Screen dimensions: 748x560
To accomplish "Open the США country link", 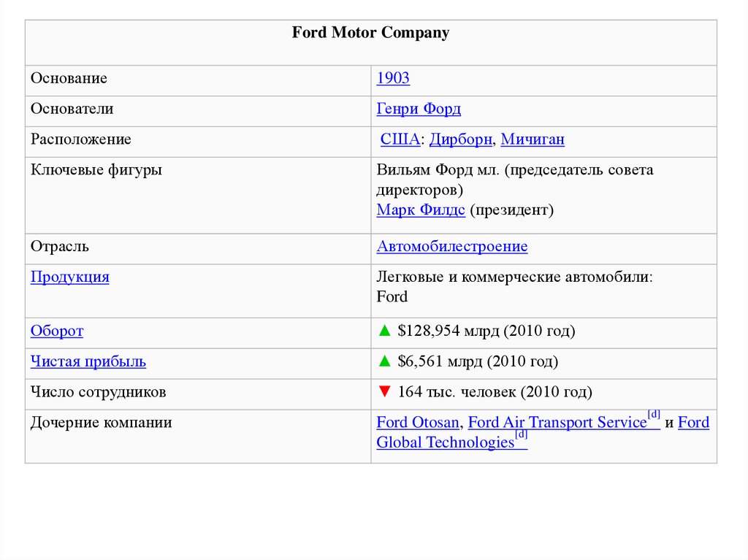I will click(400, 139).
